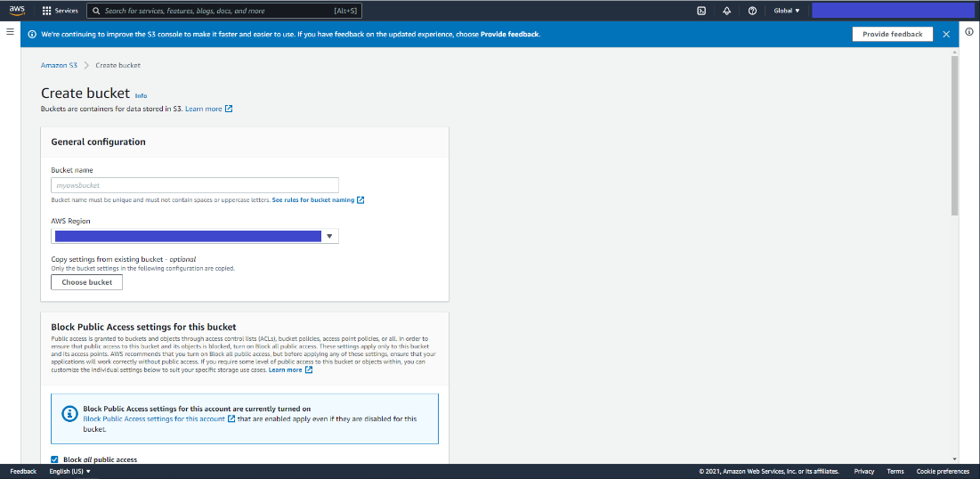Click the 'General configuration' section heading
Image resolution: width=980 pixels, height=479 pixels.
point(98,142)
